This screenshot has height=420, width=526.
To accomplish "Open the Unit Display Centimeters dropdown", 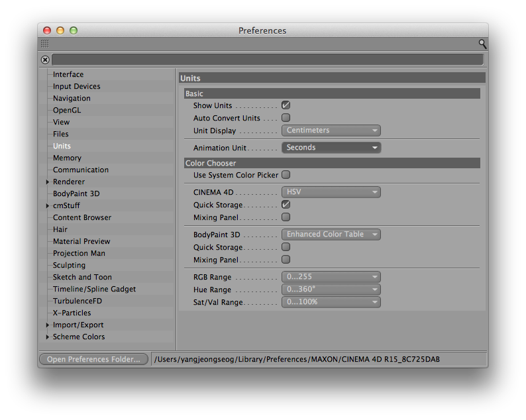I will click(x=331, y=130).
